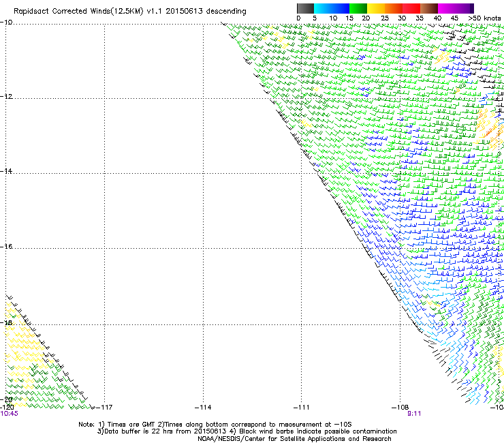Image resolution: width=504 pixels, height=443 pixels.
Task: Click legend tick label '40'
Action: 437,18
